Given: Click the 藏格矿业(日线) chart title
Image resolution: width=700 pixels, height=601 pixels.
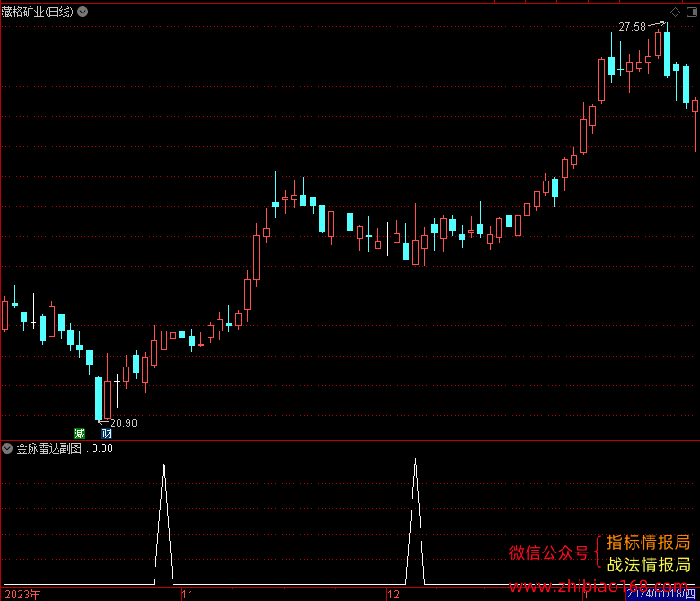Looking at the screenshot, I should pyautogui.click(x=37, y=12).
